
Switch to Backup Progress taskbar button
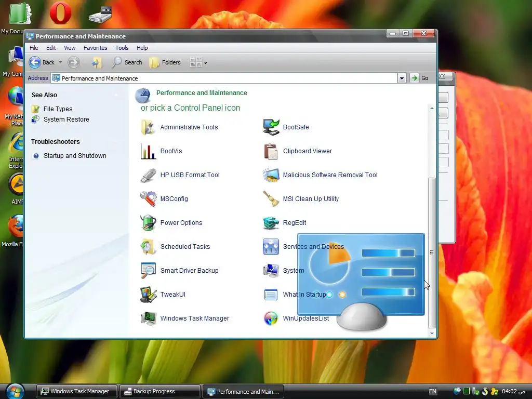point(159,391)
